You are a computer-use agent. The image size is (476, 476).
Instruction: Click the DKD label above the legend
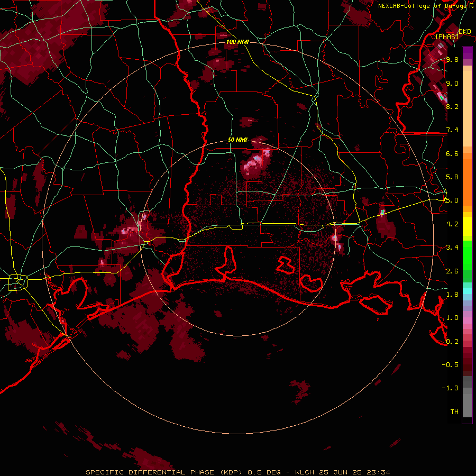click(x=465, y=31)
